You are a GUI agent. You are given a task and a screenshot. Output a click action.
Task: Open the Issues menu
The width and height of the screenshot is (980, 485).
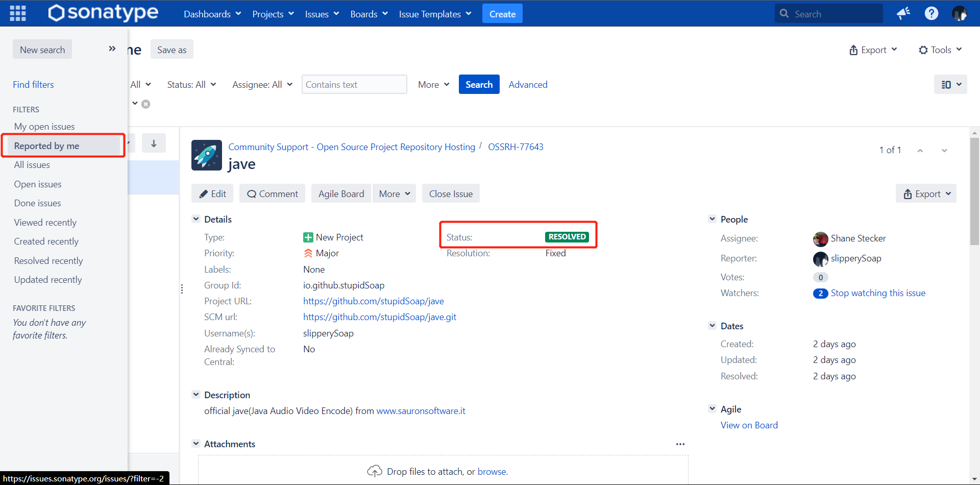pyautogui.click(x=322, y=14)
